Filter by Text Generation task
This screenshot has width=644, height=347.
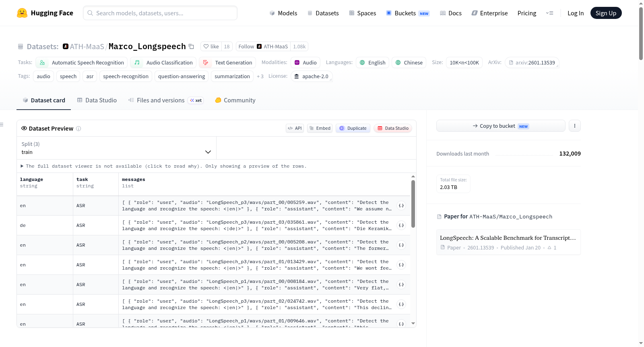[x=227, y=62]
